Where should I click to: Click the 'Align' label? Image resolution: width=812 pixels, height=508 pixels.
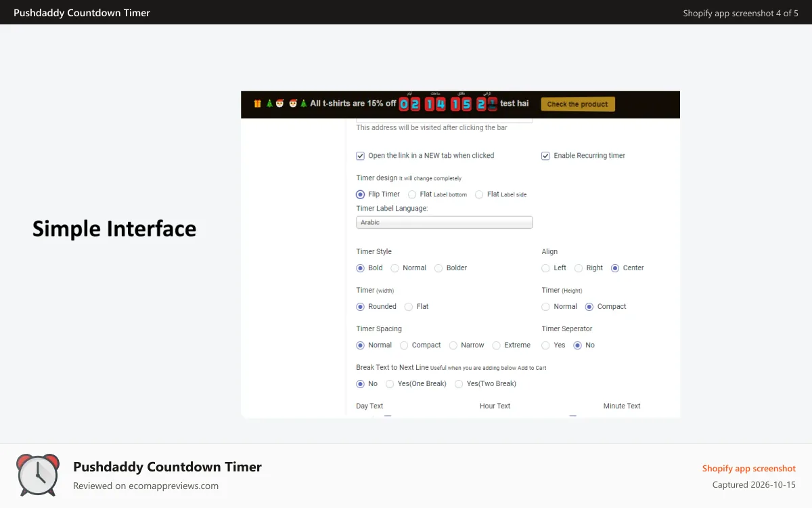549,252
